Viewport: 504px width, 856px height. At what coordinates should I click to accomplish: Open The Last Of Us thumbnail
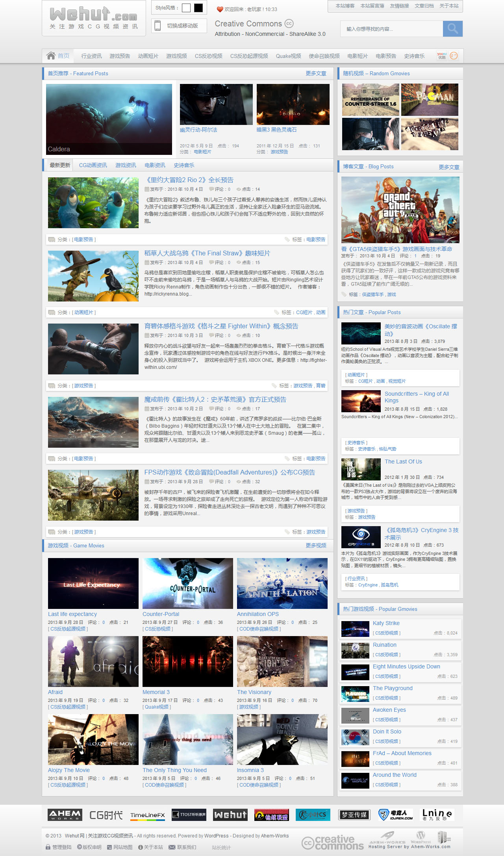click(x=361, y=469)
